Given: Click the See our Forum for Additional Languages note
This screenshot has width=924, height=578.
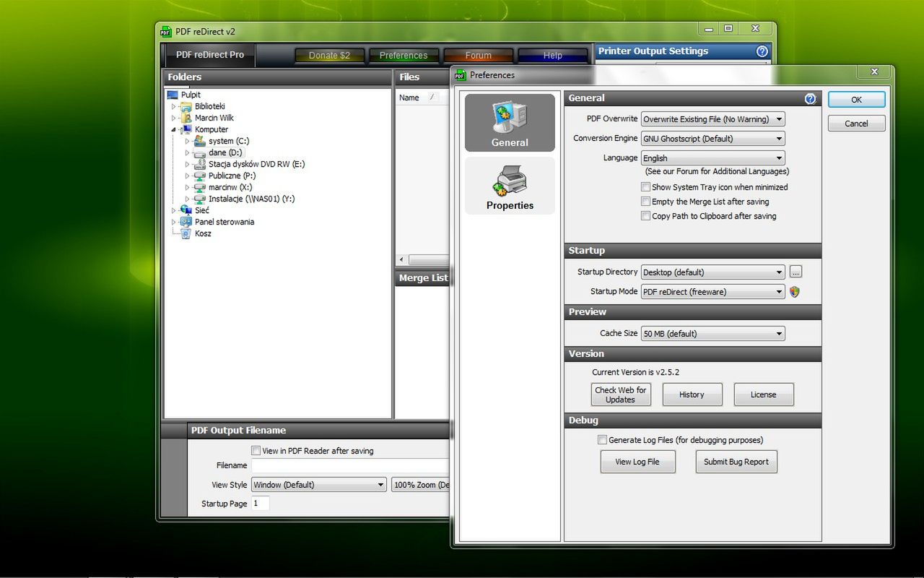Looking at the screenshot, I should [x=717, y=172].
